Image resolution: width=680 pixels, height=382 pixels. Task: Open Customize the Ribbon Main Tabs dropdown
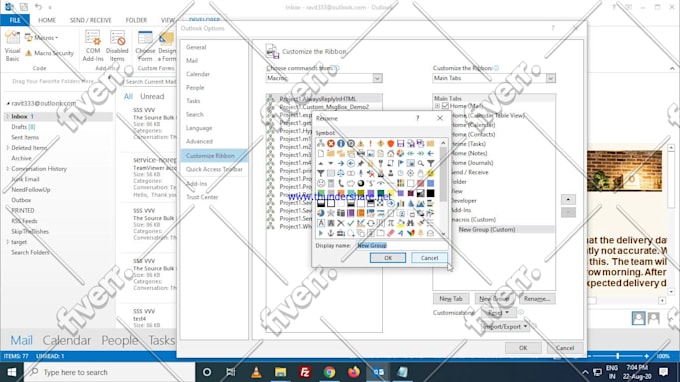pyautogui.click(x=550, y=78)
